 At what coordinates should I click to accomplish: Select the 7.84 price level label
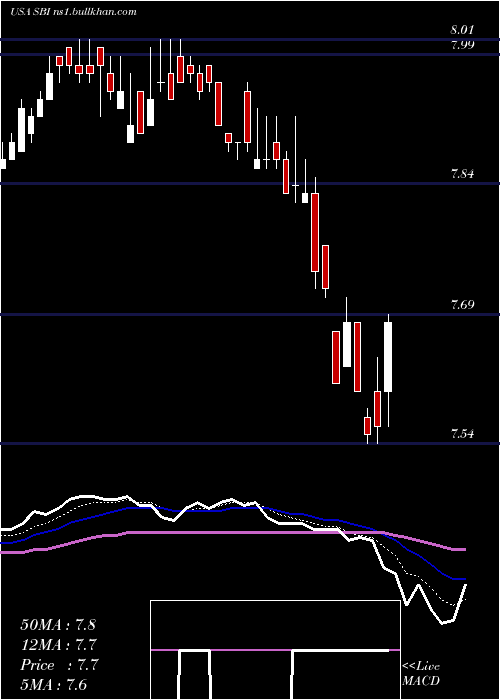click(462, 174)
